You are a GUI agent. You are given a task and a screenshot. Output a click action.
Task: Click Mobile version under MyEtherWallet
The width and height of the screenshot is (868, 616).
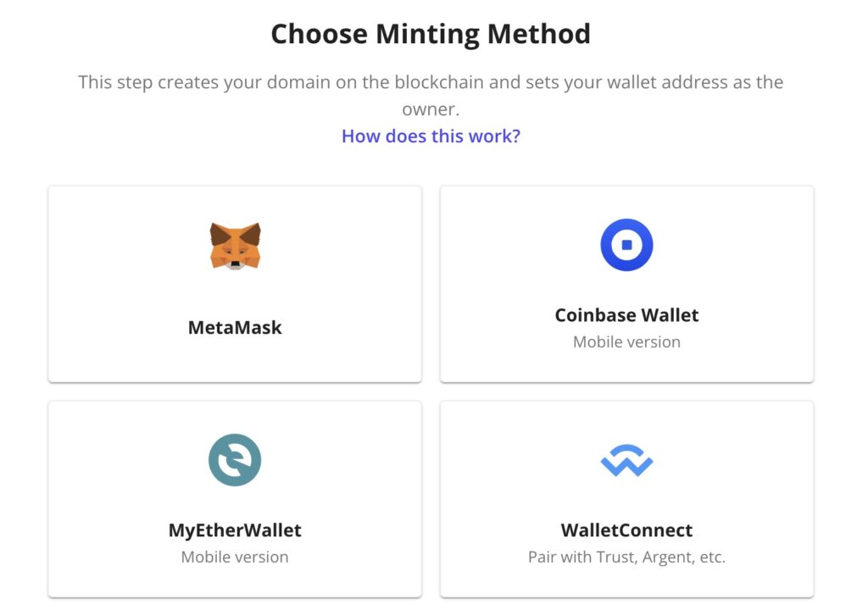(x=235, y=557)
